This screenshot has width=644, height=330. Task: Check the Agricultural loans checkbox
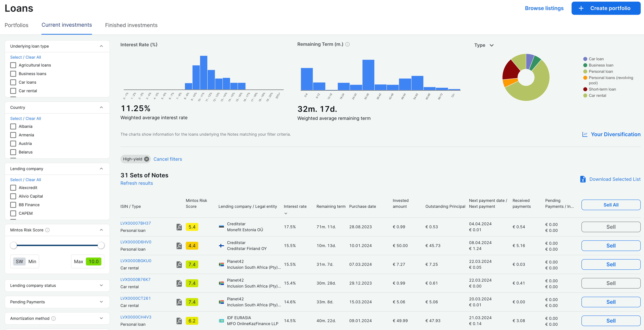(13, 65)
